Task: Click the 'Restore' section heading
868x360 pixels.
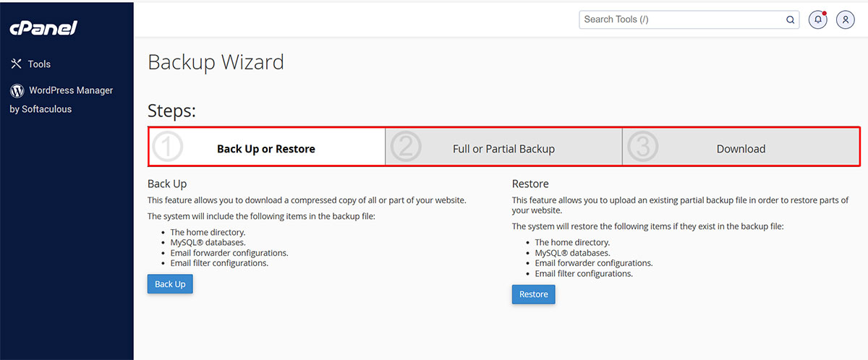Action: [x=530, y=184]
